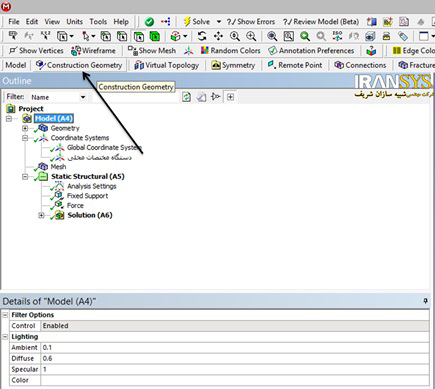Click Virtual Topology button

click(167, 65)
